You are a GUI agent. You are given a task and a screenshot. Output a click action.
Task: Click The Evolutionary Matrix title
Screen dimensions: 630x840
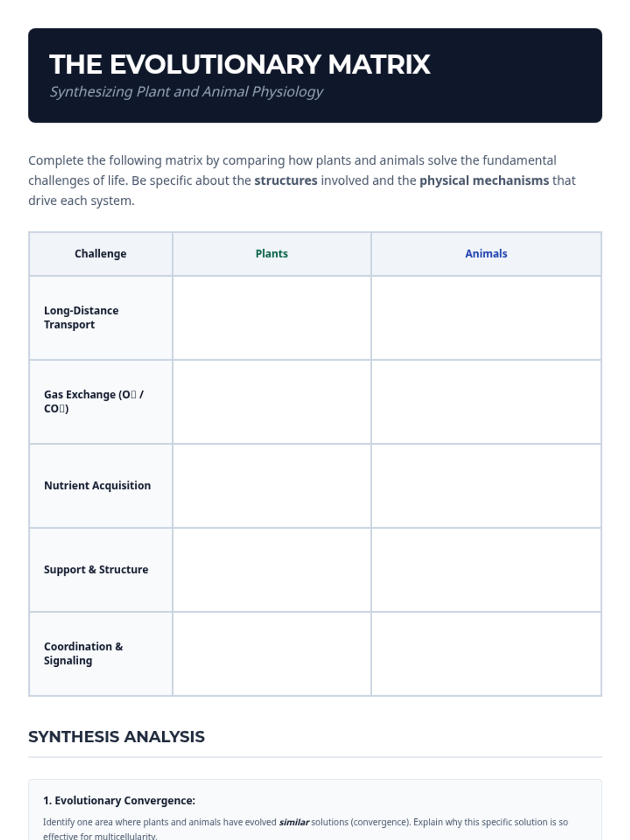tap(240, 65)
